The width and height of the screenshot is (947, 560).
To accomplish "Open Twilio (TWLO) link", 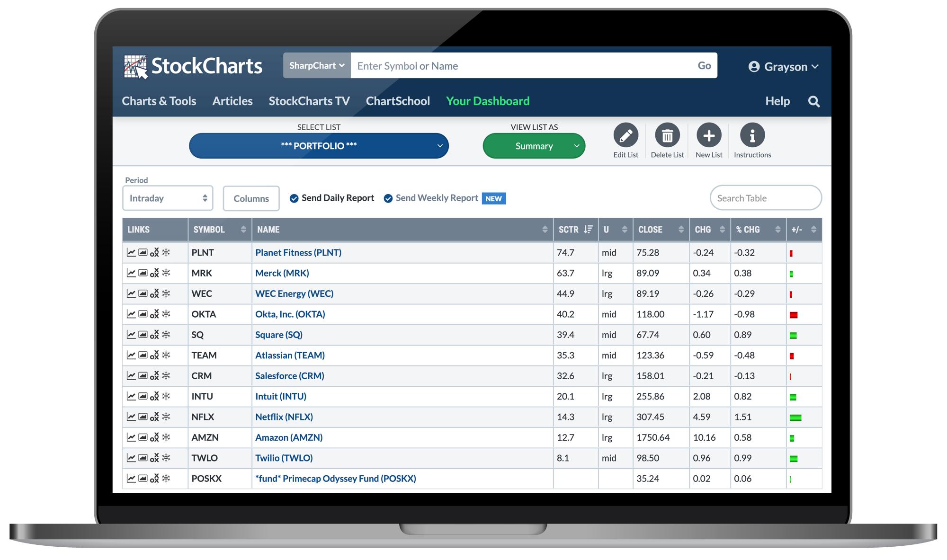I will coord(284,458).
